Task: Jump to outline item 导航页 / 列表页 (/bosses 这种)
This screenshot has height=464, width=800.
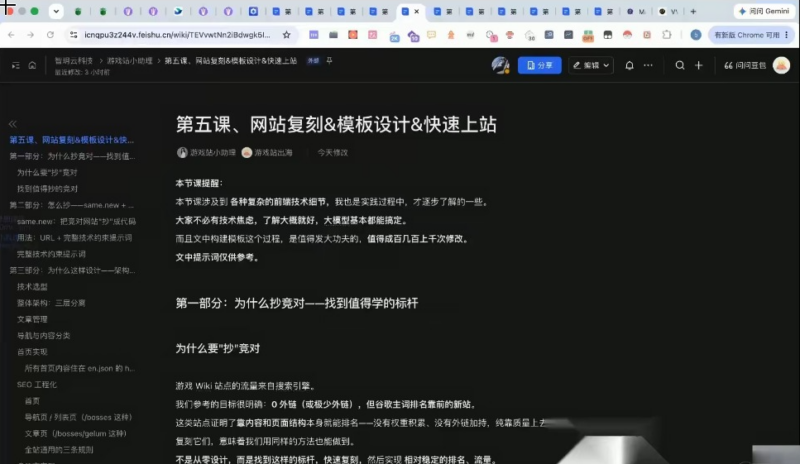Action: 79,418
